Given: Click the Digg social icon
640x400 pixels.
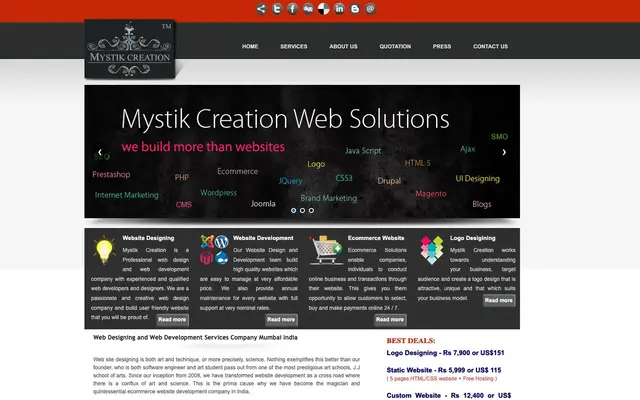Looking at the screenshot, I should (308, 9).
